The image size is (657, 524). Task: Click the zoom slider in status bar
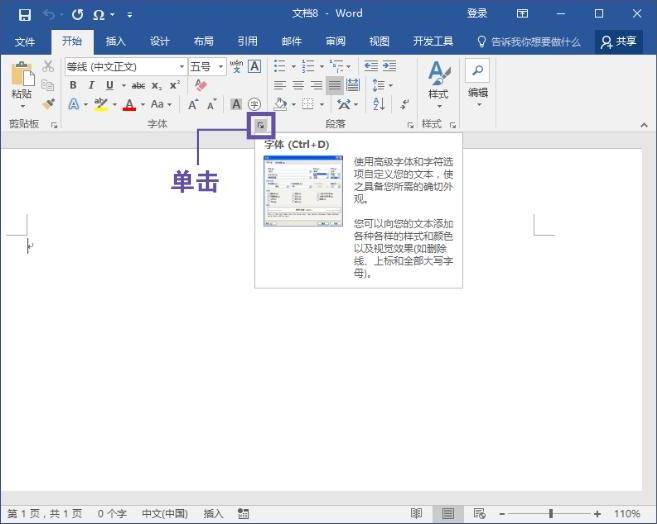[551, 513]
